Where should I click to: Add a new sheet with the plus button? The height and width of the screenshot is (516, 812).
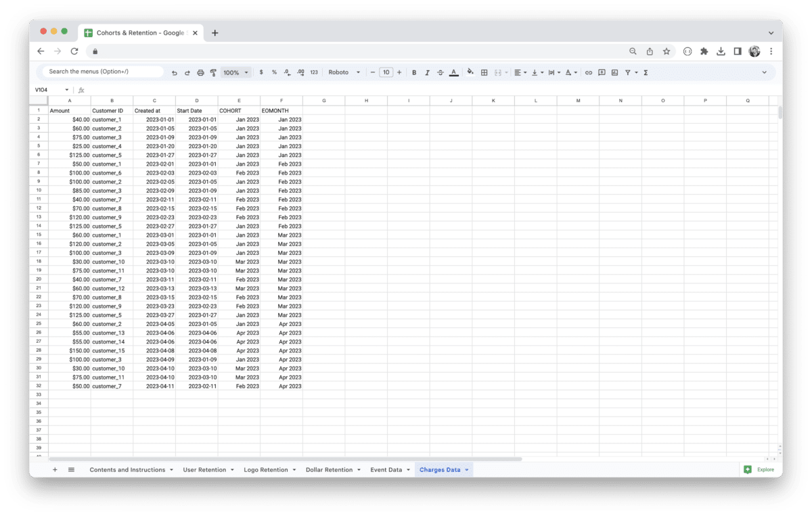55,469
